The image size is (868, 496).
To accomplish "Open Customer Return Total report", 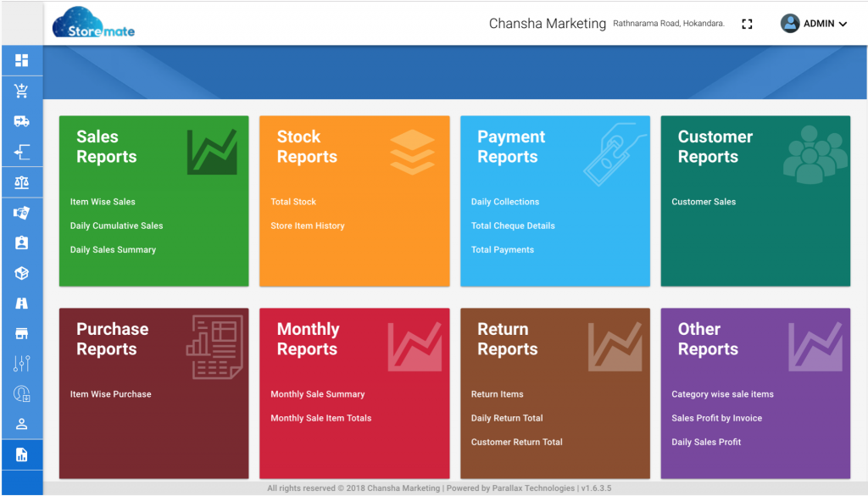I will pos(516,442).
